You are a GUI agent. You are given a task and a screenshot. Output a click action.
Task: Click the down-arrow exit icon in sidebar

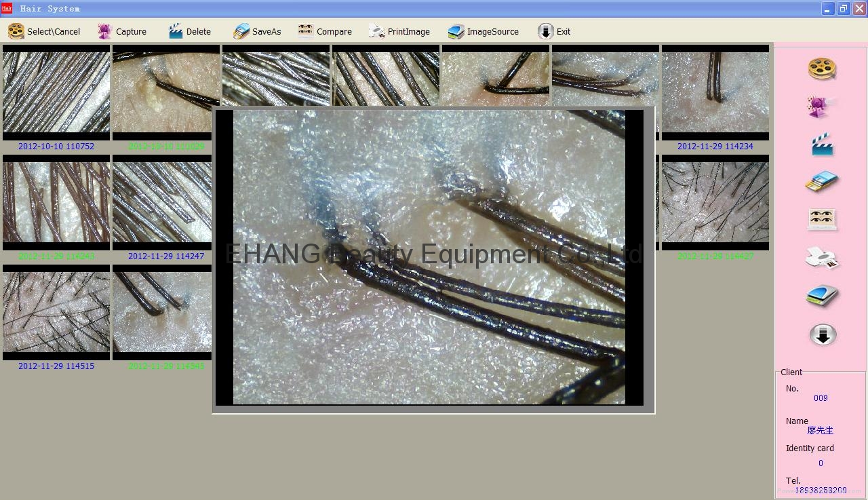(x=823, y=334)
